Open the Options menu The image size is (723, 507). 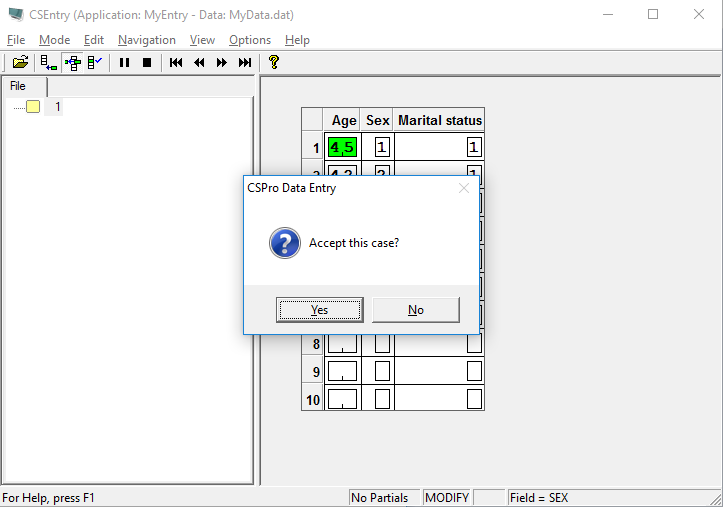click(x=249, y=40)
